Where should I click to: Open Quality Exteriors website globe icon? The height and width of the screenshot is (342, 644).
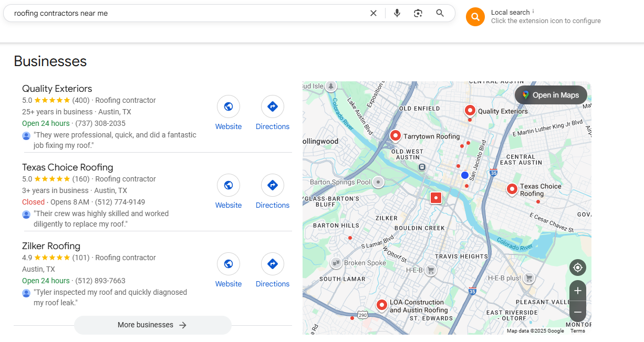(x=228, y=106)
